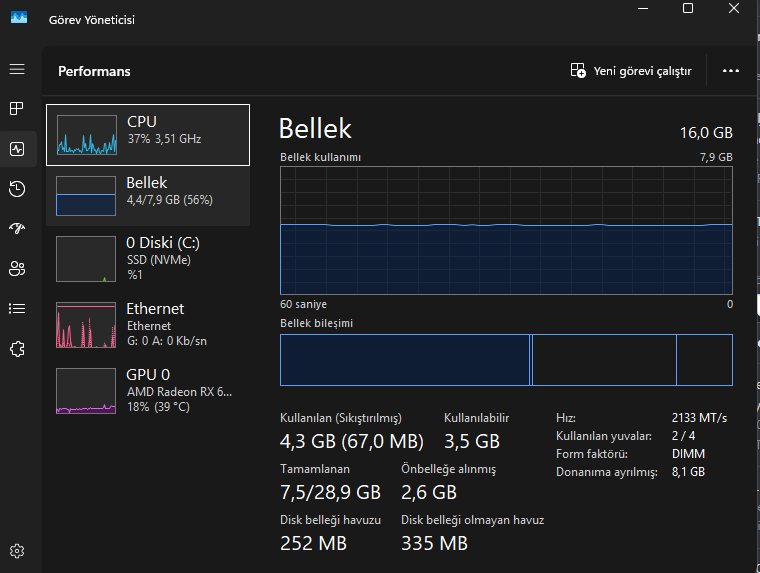Screen dimensions: 760x573
Task: Click the Bellek kullanımı usage graph
Action: pyautogui.click(x=506, y=230)
